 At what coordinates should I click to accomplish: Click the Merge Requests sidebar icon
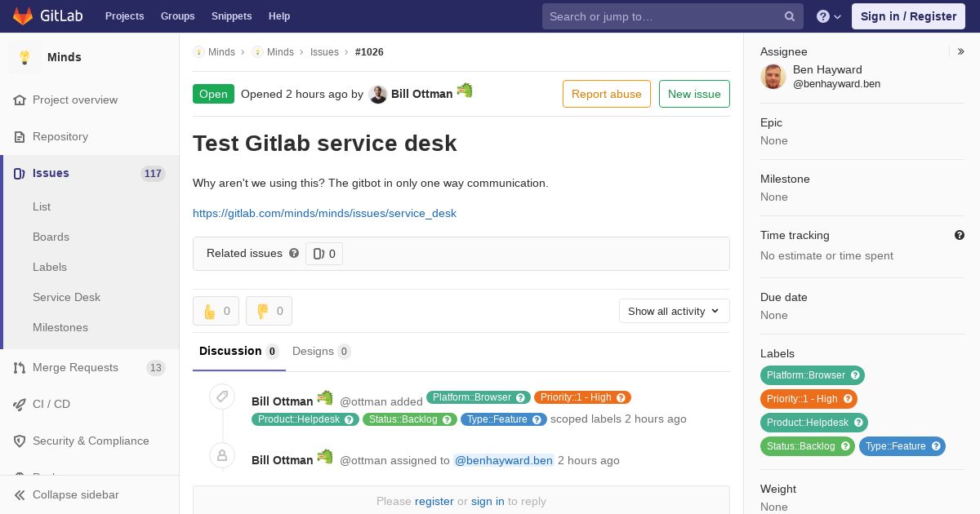20,368
